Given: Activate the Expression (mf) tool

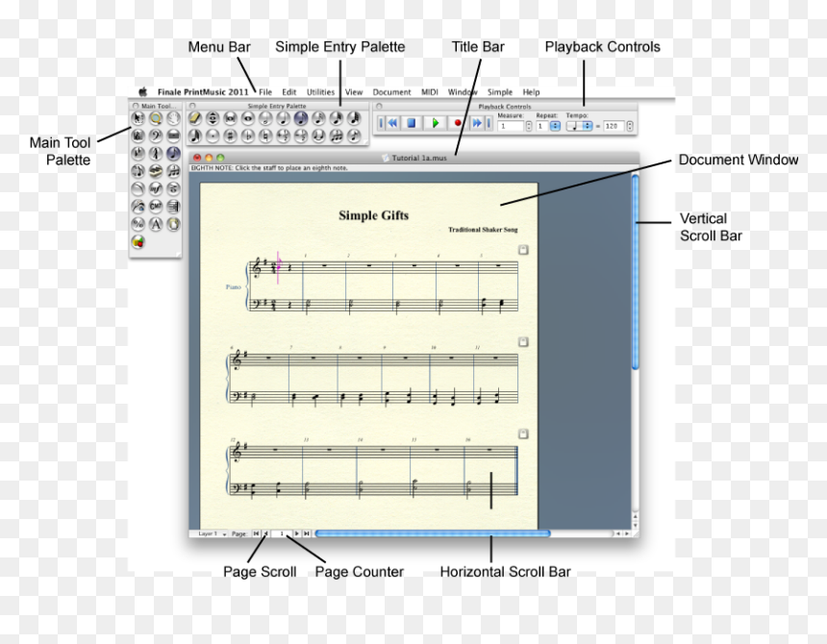Looking at the screenshot, I should tap(156, 188).
